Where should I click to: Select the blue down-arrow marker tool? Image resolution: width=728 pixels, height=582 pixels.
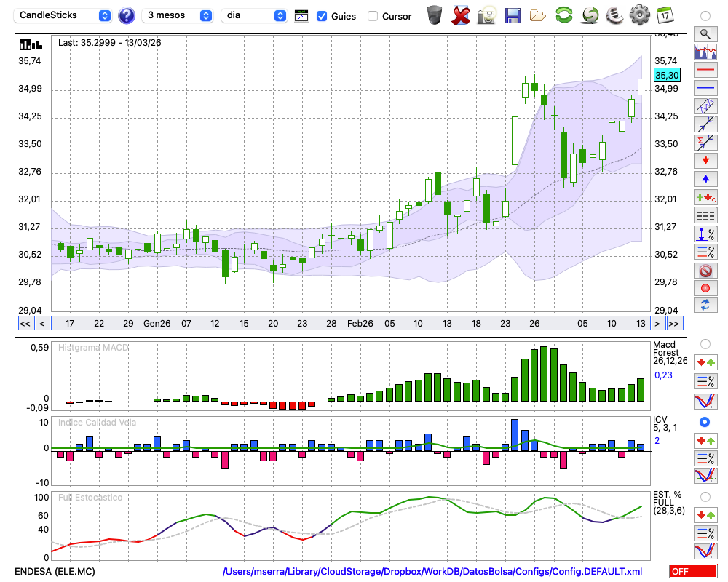click(705, 178)
